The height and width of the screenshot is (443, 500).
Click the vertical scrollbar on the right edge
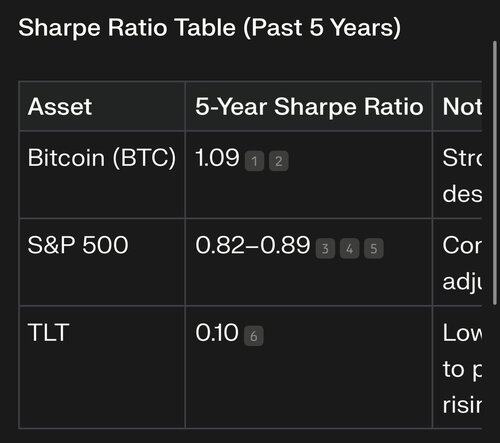(x=495, y=173)
